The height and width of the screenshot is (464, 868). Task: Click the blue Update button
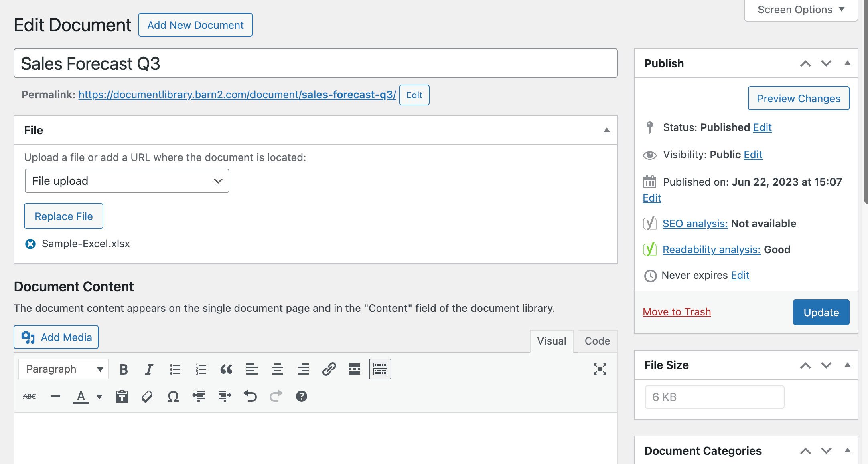point(821,312)
